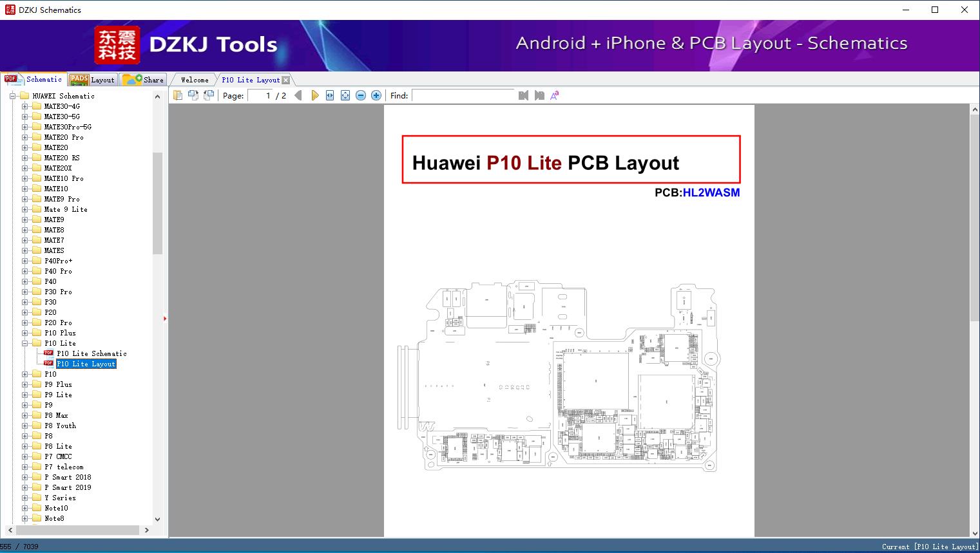Zoom in with the plus icon
Screen dimensions: 980x553
point(376,95)
